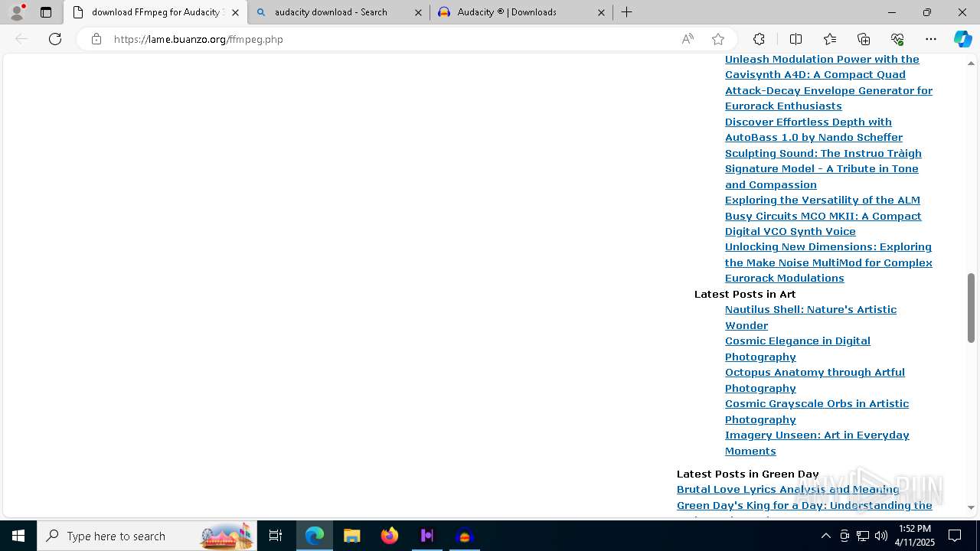Toggle split screen icon
The height and width of the screenshot is (551, 980).
[795, 39]
